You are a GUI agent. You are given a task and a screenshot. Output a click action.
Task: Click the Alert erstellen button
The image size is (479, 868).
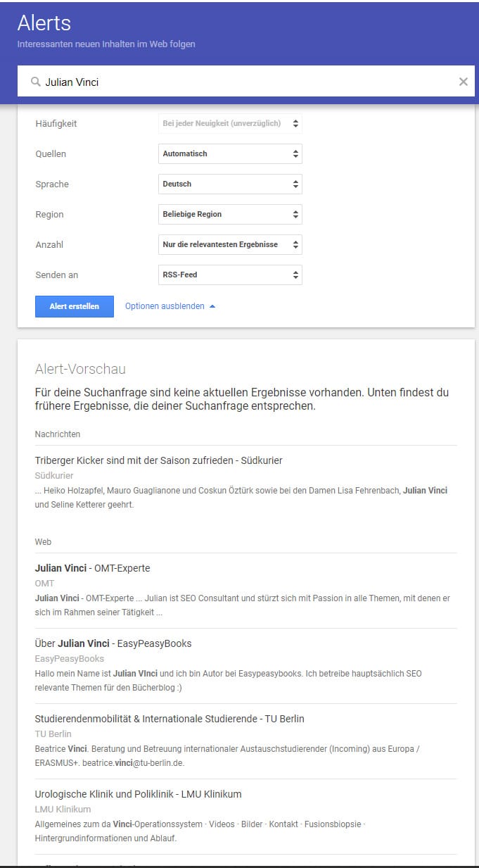point(74,306)
